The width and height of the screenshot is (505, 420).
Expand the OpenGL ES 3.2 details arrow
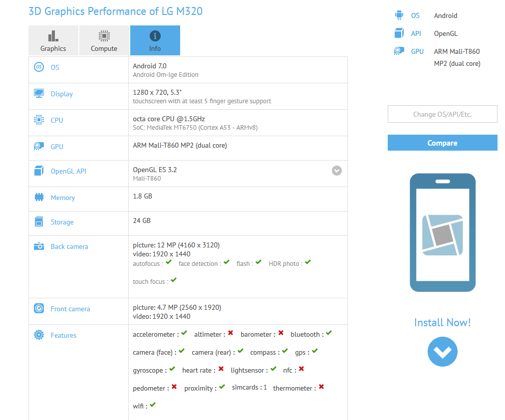pyautogui.click(x=337, y=171)
